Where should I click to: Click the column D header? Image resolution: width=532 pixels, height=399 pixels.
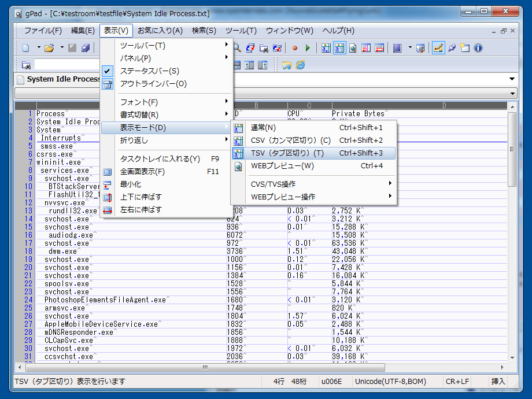(444, 105)
